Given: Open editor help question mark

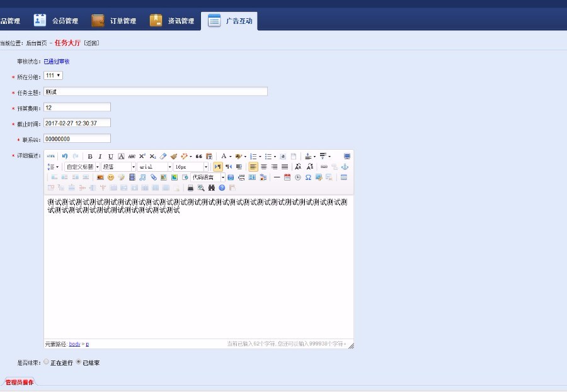Looking at the screenshot, I should tap(222, 188).
